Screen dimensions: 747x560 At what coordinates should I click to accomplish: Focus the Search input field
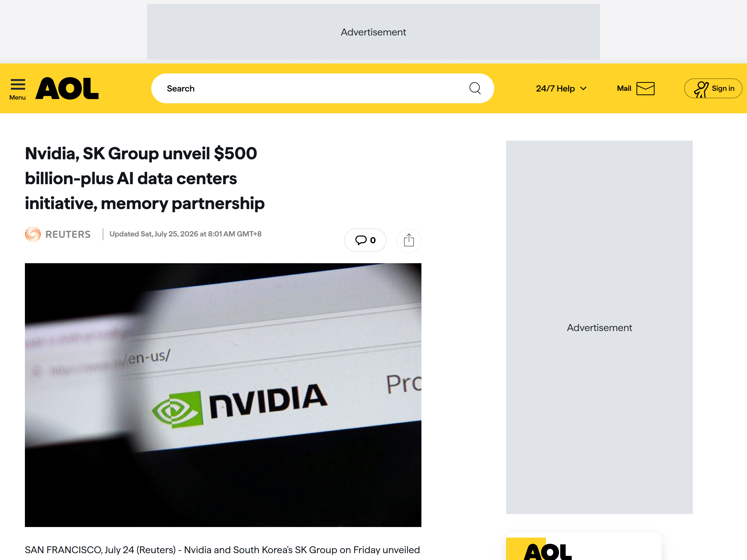click(322, 88)
